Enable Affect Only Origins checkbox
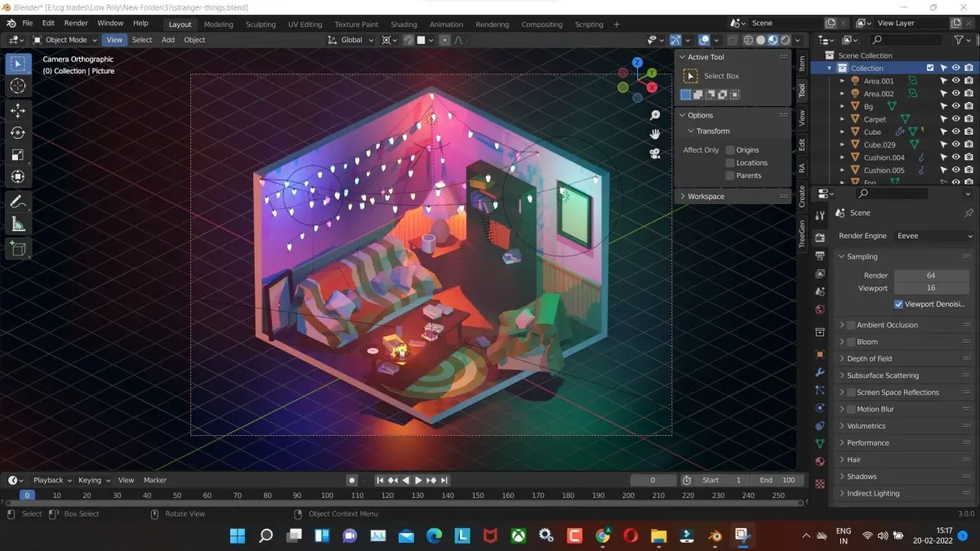The image size is (980, 551). pos(730,150)
